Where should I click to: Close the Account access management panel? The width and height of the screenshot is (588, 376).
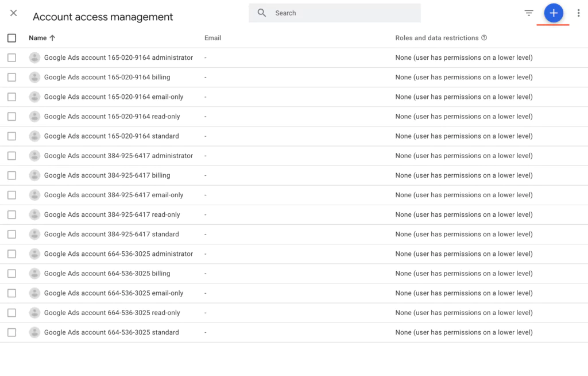pyautogui.click(x=14, y=13)
